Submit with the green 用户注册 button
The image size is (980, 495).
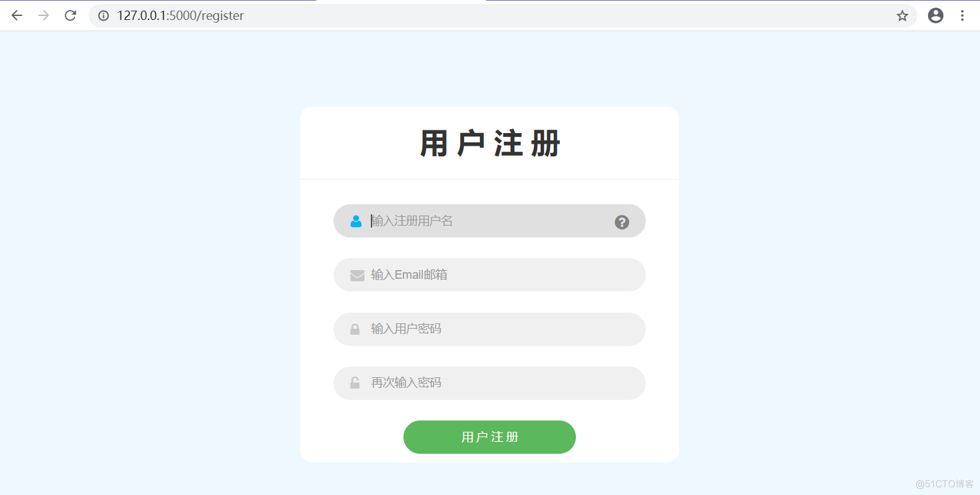[x=489, y=437]
